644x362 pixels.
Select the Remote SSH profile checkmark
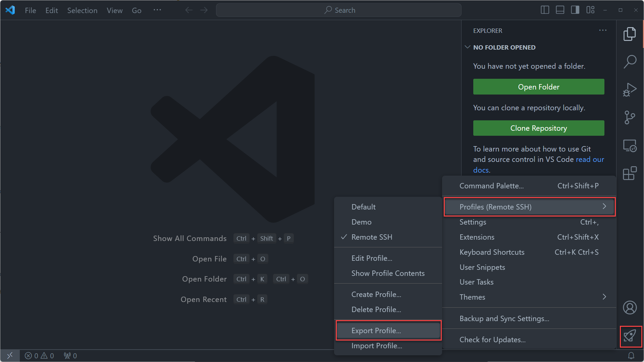tap(372, 237)
